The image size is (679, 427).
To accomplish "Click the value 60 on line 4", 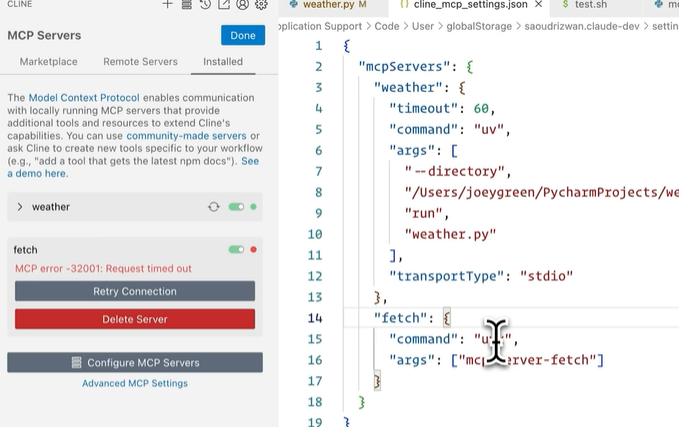I will pos(481,108).
